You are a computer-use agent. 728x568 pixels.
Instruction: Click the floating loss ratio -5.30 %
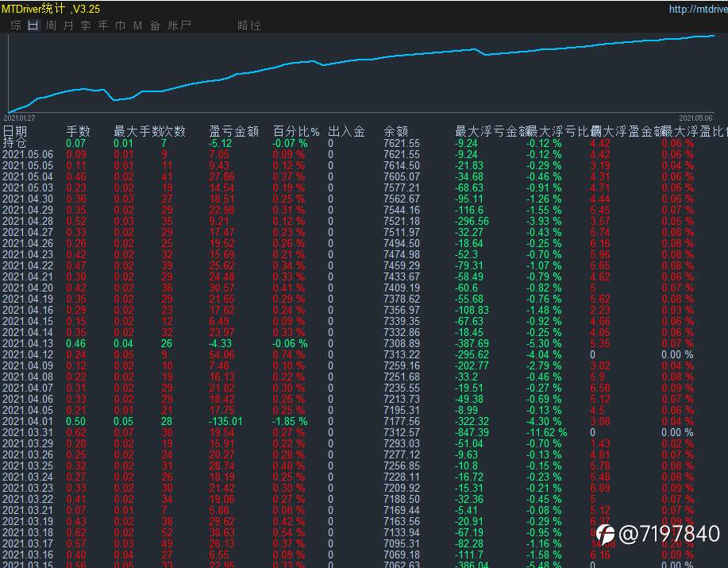pos(544,344)
